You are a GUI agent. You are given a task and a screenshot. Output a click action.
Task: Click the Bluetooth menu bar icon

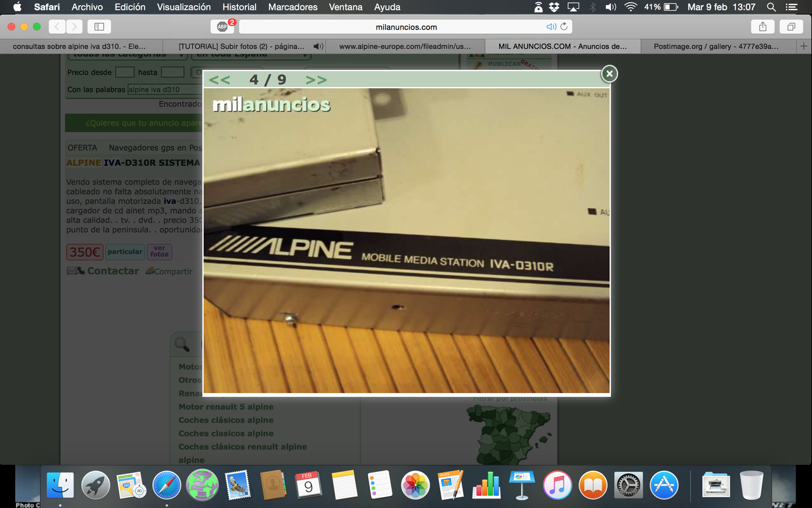(593, 7)
